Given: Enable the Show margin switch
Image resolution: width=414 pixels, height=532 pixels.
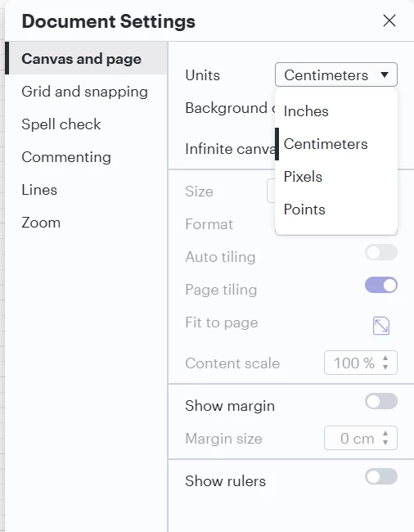Looking at the screenshot, I should tap(381, 401).
